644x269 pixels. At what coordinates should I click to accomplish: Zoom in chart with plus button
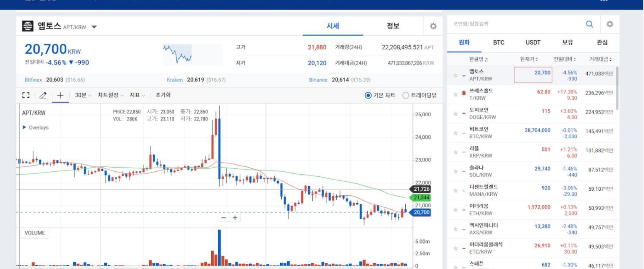(x=235, y=218)
